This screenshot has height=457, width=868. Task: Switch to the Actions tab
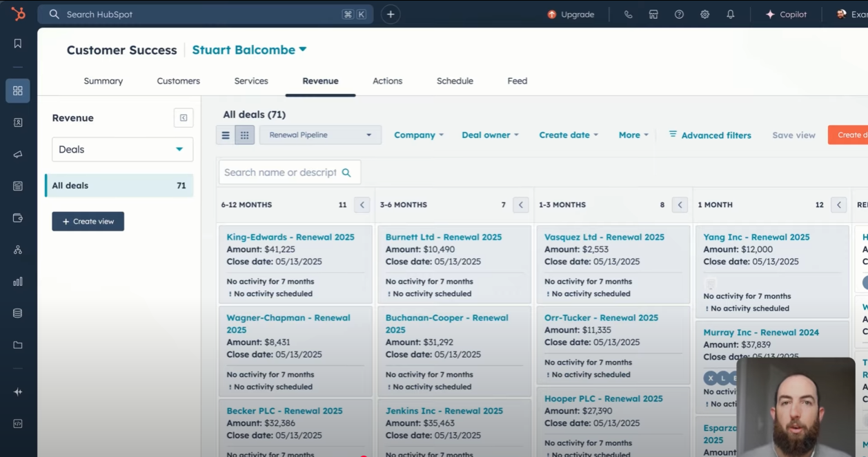pos(388,81)
